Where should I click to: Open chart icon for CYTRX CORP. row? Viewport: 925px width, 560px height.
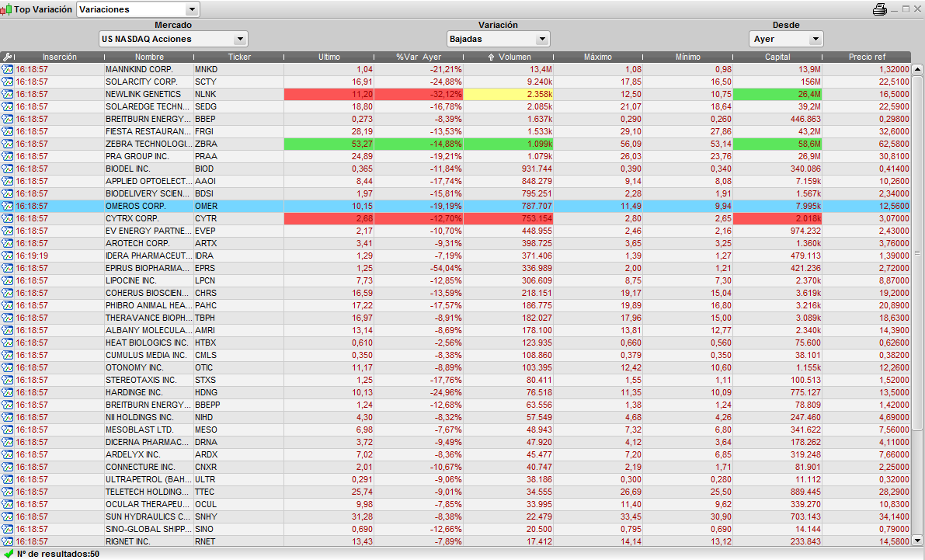click(x=7, y=218)
